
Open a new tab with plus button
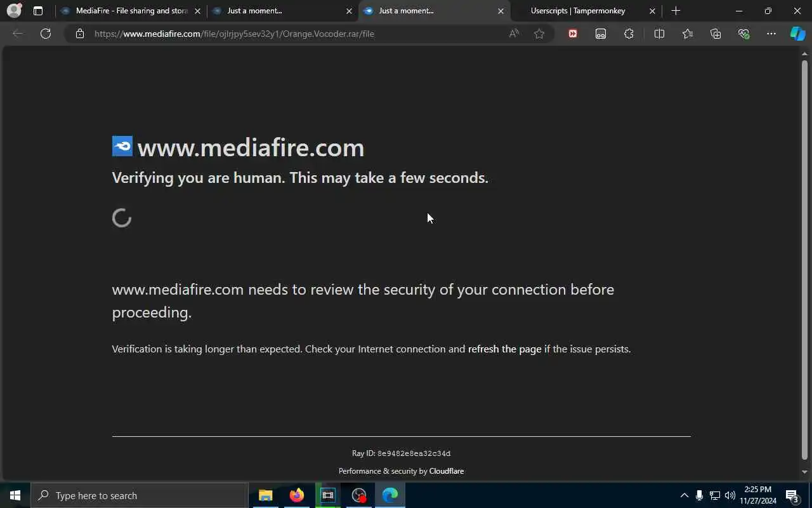click(676, 11)
